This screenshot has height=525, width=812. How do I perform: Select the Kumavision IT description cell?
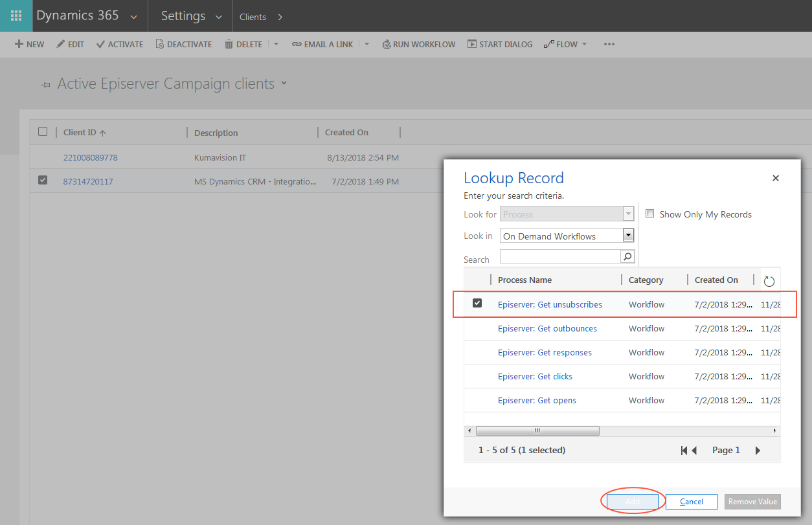(x=220, y=157)
